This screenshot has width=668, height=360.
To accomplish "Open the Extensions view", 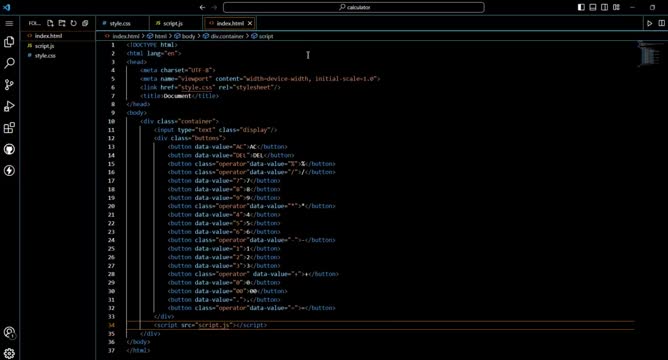I will 9,128.
